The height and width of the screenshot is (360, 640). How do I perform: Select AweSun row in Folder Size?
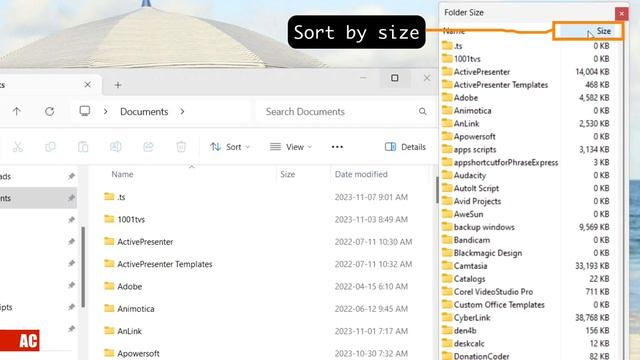pyautogui.click(x=527, y=214)
